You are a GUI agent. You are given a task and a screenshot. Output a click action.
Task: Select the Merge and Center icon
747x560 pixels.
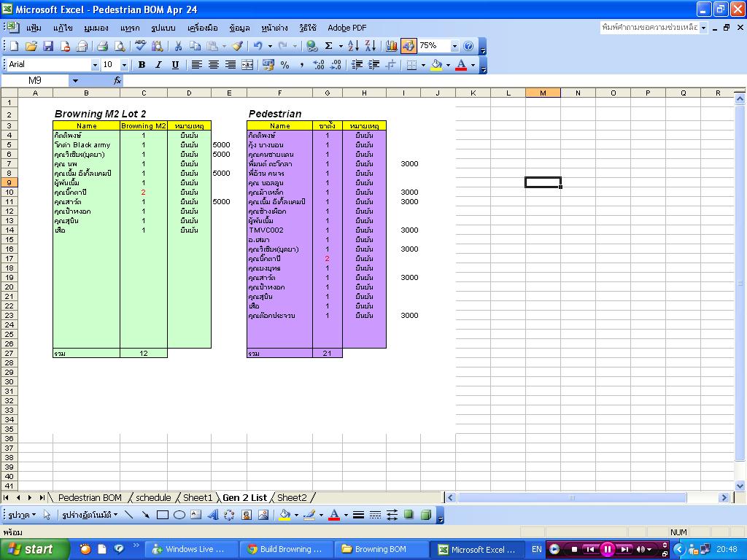click(x=247, y=65)
